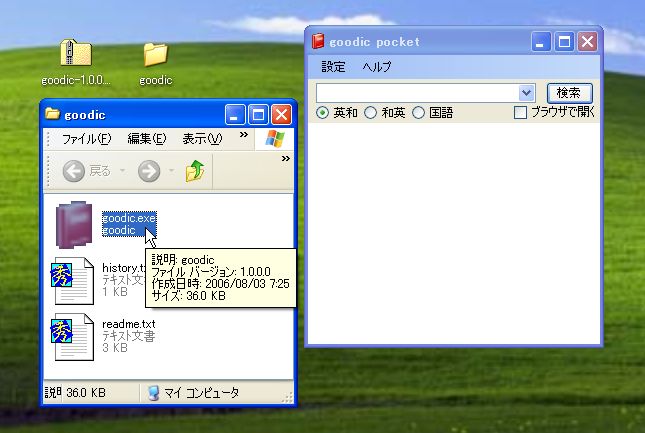Select the readme.txt file icon
The image size is (645, 433).
72,337
